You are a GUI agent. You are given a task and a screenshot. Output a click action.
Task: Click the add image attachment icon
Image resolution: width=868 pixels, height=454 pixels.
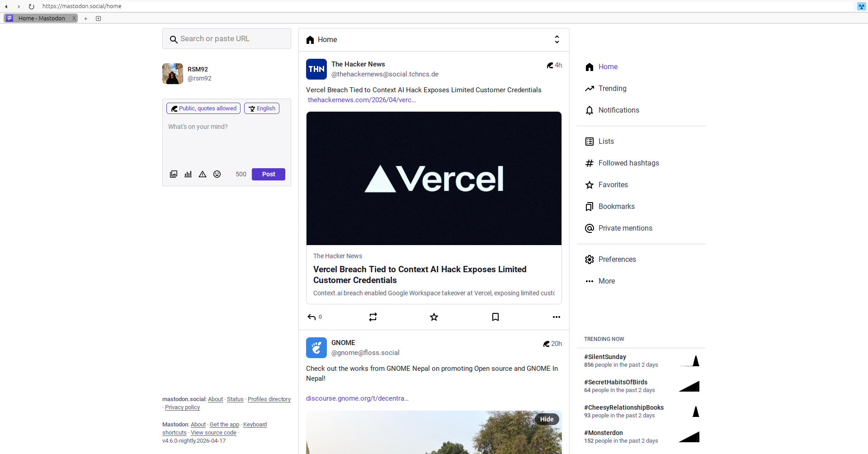(174, 174)
